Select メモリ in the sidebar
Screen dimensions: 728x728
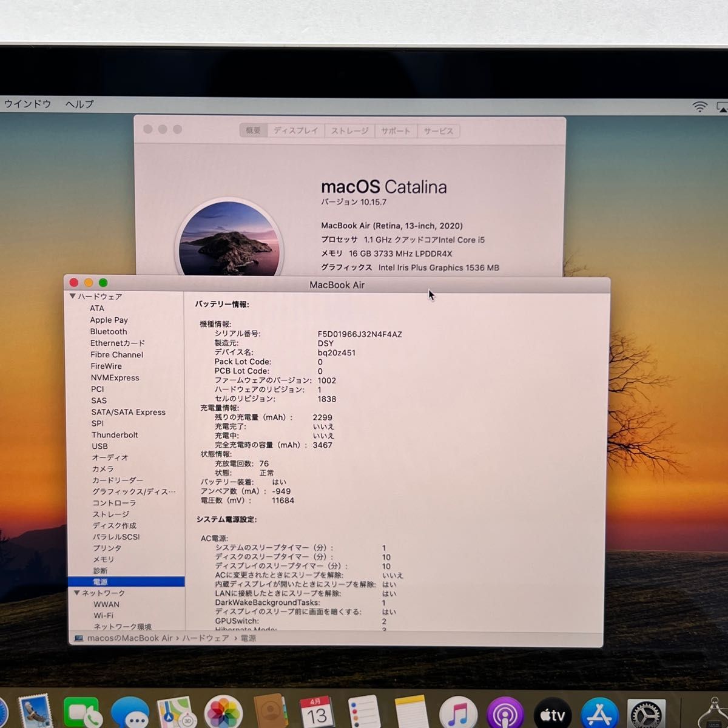coord(103,559)
